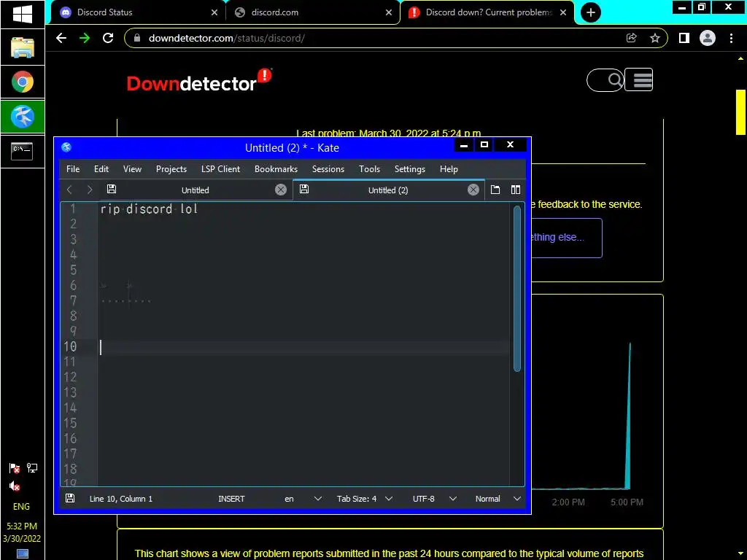Open the Tab Size: 4 dropdown

(365, 499)
